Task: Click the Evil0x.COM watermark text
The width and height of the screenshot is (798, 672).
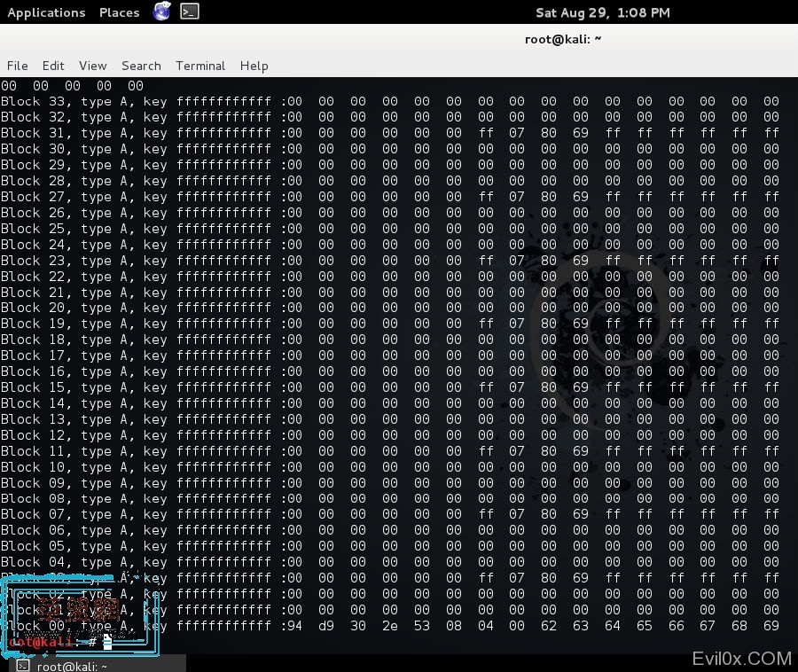Action: [741, 659]
